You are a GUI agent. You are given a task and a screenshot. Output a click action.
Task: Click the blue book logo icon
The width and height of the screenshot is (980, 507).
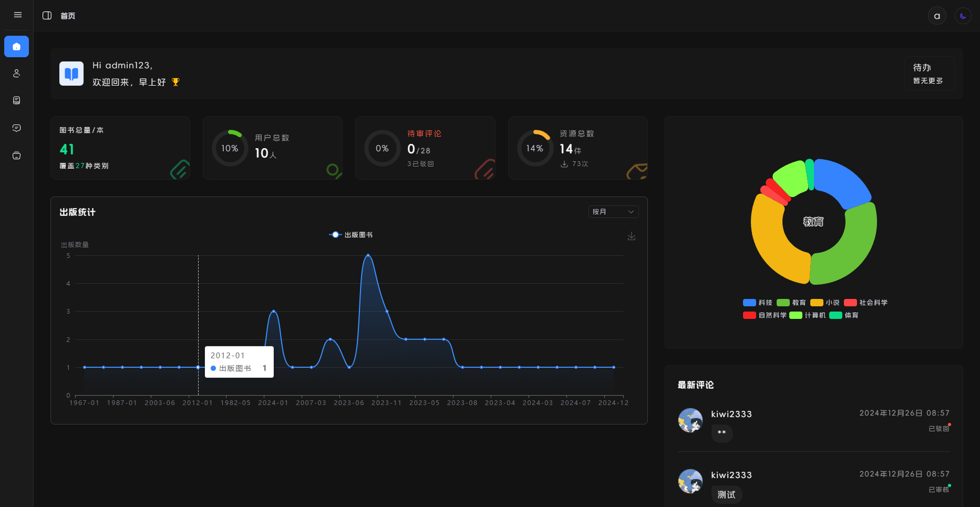tap(71, 74)
